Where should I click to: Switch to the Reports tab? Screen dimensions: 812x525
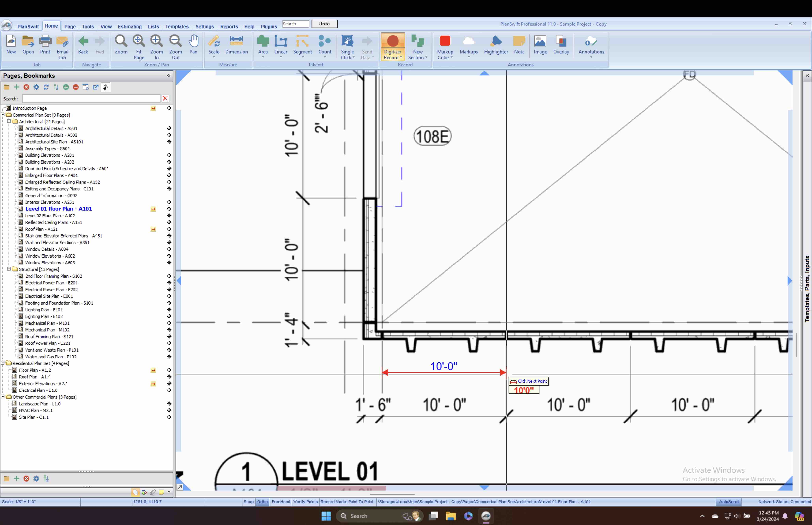tap(229, 27)
